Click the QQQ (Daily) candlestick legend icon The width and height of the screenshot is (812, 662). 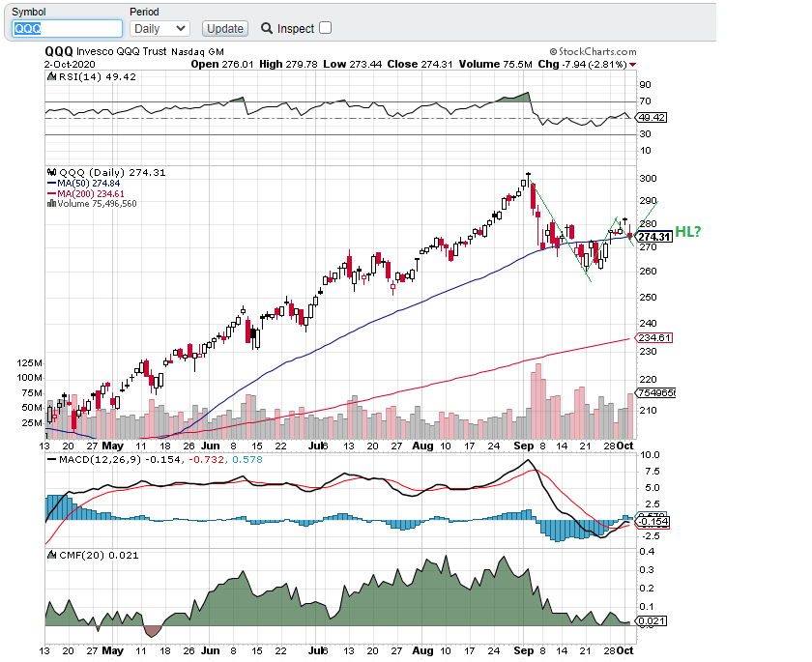(x=51, y=172)
